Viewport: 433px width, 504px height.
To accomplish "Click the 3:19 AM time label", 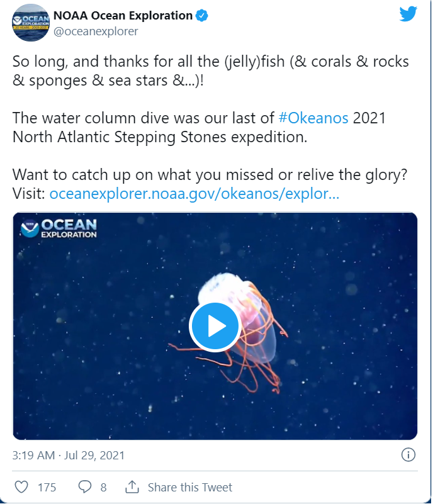I will 35,454.
